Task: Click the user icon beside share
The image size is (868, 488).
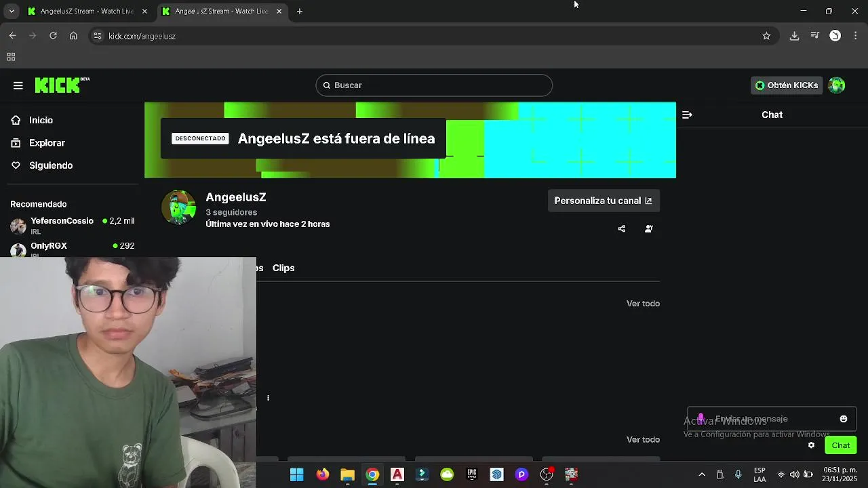Action: pyautogui.click(x=649, y=229)
